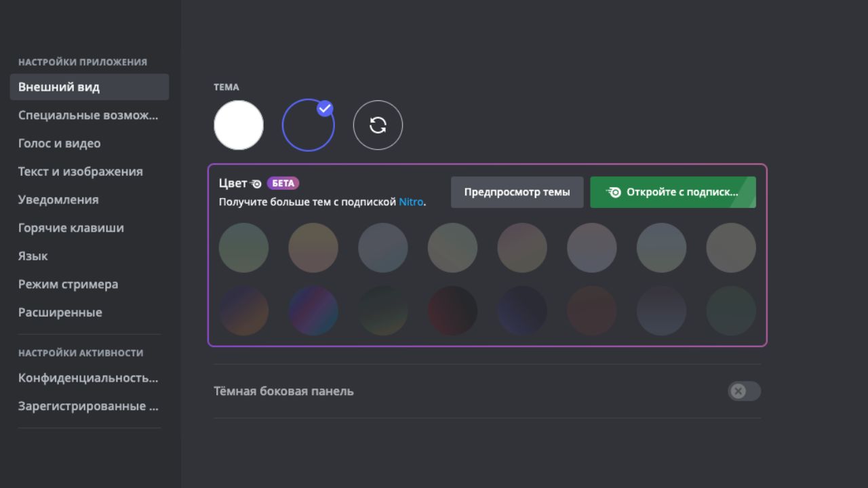Click the Nitro icon next to Цвет

click(x=256, y=184)
